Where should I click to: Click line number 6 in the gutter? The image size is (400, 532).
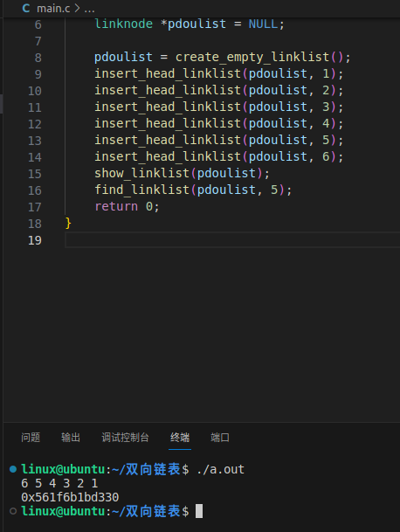tap(38, 24)
